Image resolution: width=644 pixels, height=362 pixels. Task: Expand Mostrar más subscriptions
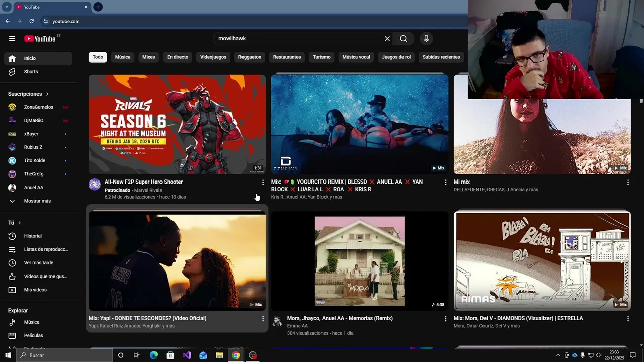38,201
